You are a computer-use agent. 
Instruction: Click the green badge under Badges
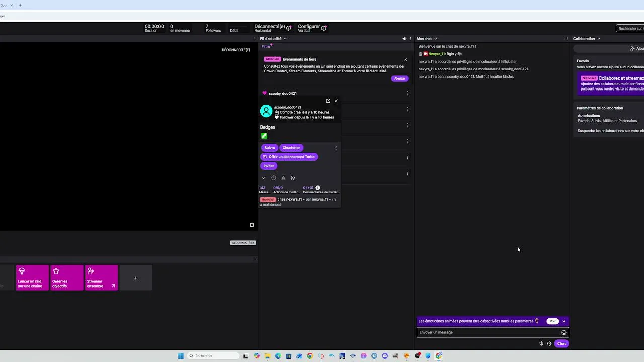pyautogui.click(x=264, y=136)
